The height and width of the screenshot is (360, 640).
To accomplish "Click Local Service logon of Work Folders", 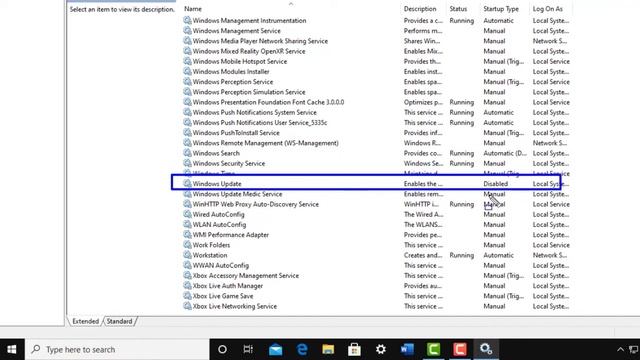I will click(x=551, y=245).
